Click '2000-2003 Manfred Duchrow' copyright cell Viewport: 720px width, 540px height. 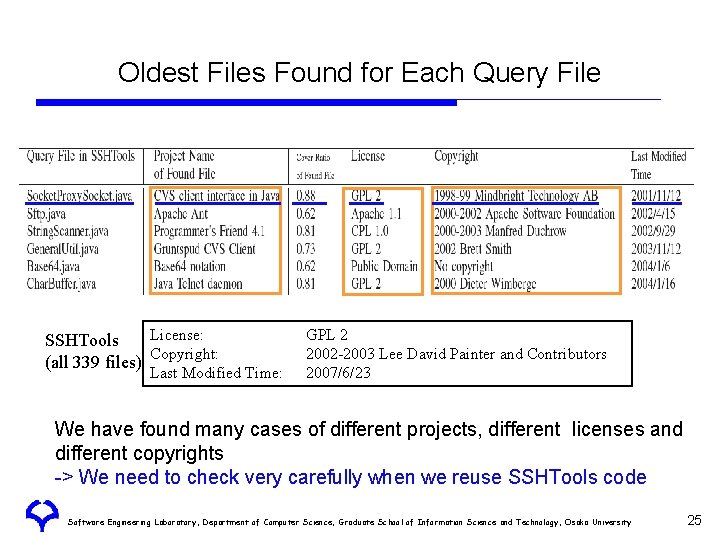point(500,231)
